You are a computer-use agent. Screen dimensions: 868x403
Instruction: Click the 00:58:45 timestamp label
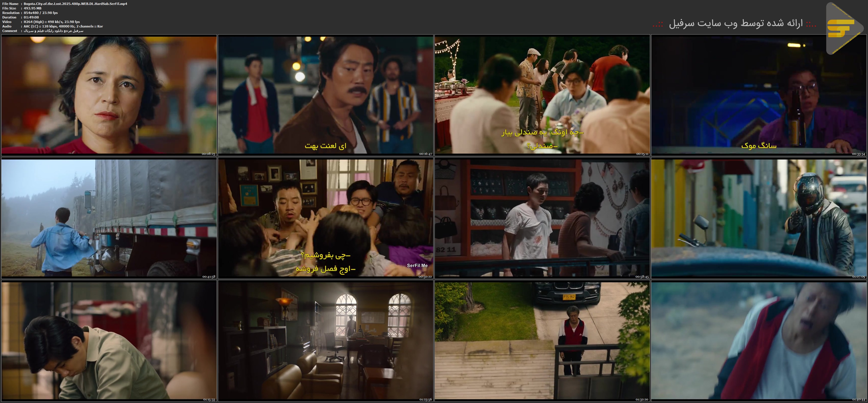642,277
